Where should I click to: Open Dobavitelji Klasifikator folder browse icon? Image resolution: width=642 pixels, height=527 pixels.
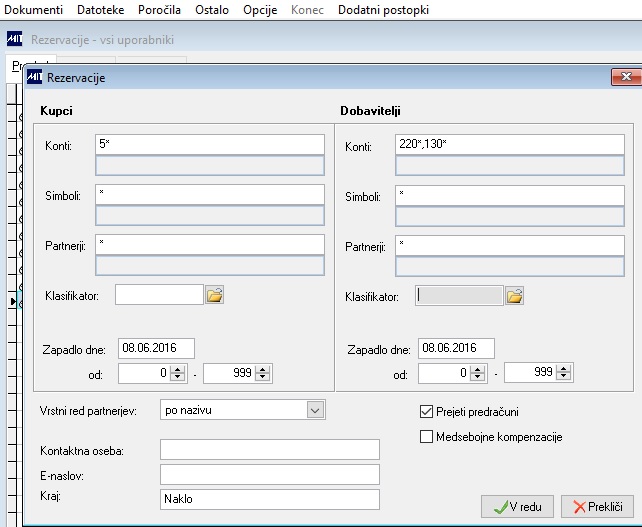(515, 296)
